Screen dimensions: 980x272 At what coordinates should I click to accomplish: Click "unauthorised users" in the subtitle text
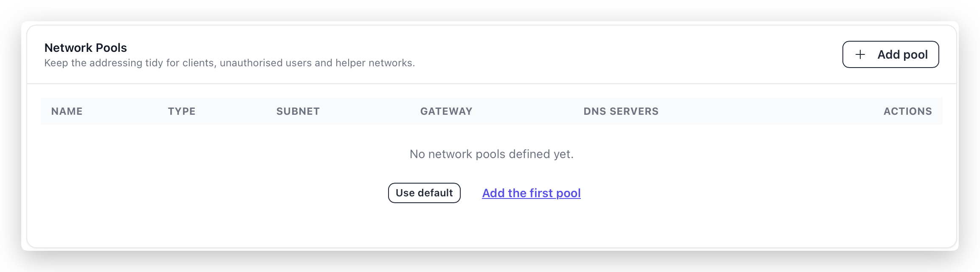(265, 63)
